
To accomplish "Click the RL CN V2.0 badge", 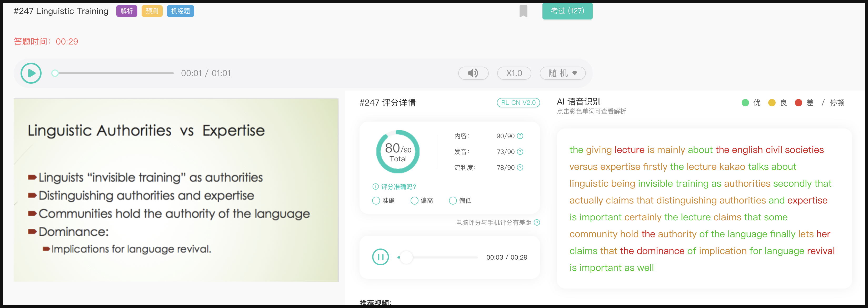I will pos(518,102).
